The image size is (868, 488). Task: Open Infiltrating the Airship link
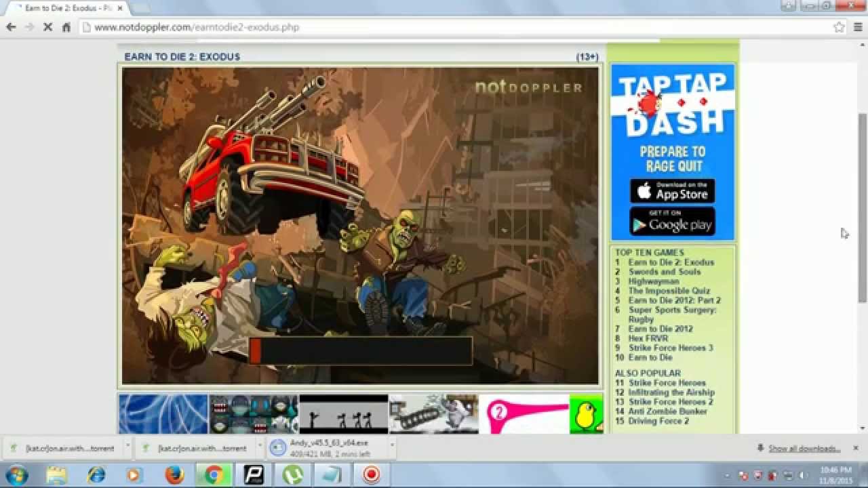[x=671, y=392]
